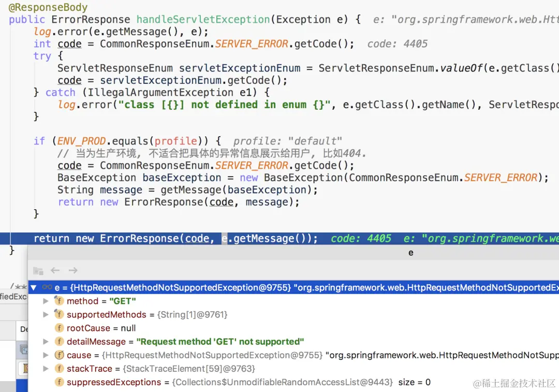Click the field icon of 'detailMessage'
The width and height of the screenshot is (559, 392).
59,342
